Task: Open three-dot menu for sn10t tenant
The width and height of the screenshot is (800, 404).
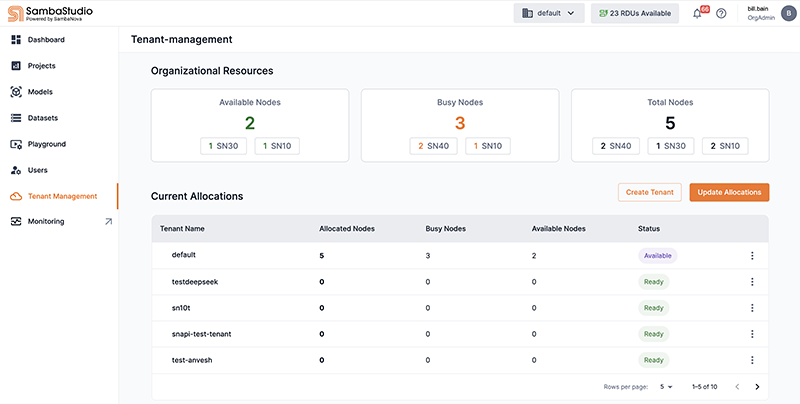Action: coord(751,308)
